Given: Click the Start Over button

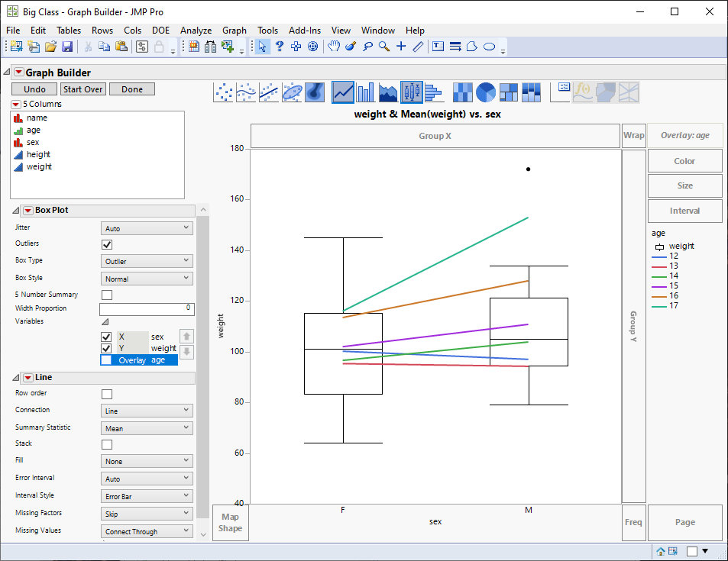Looking at the screenshot, I should 83,89.
